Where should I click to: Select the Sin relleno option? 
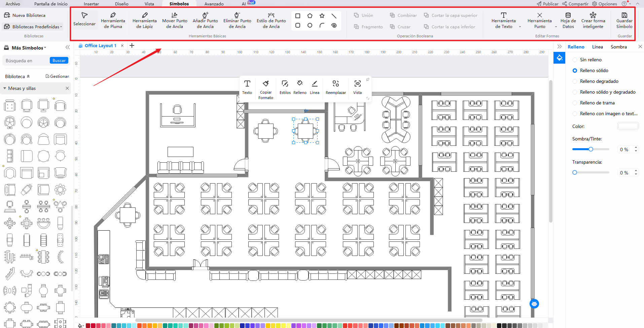tap(575, 60)
